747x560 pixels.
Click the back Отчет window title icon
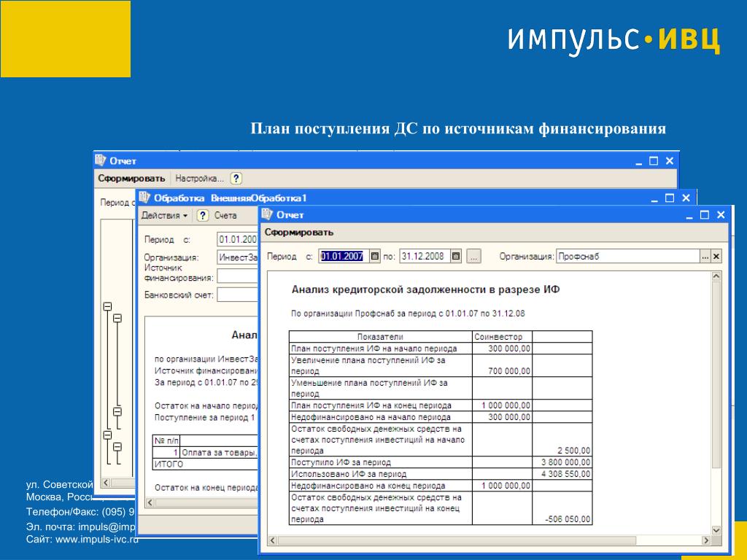click(x=100, y=160)
